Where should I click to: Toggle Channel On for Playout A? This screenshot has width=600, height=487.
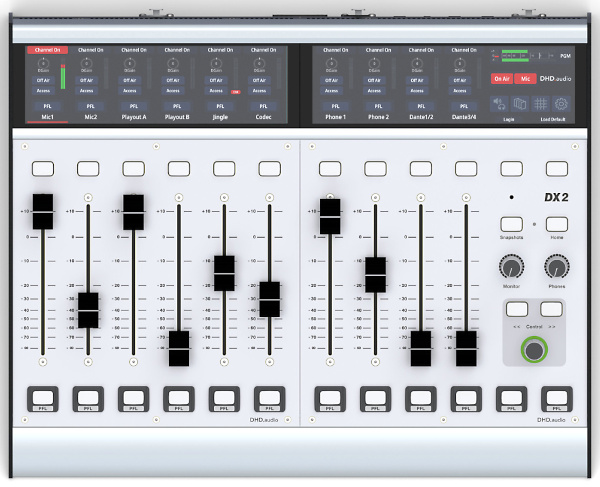[x=134, y=50]
